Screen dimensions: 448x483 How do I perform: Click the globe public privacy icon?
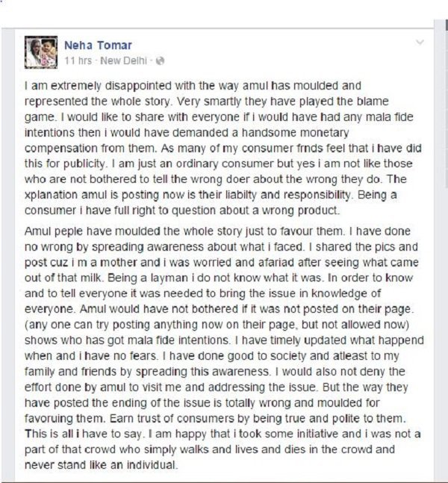[160, 61]
